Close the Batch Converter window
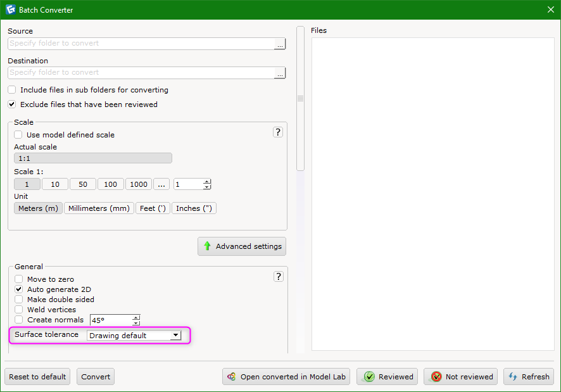This screenshot has height=392, width=561. coord(551,9)
